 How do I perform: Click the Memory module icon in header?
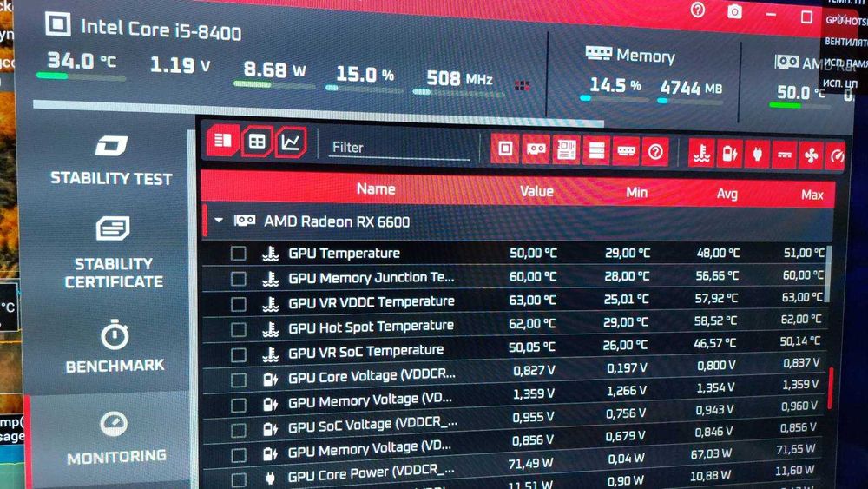(598, 53)
